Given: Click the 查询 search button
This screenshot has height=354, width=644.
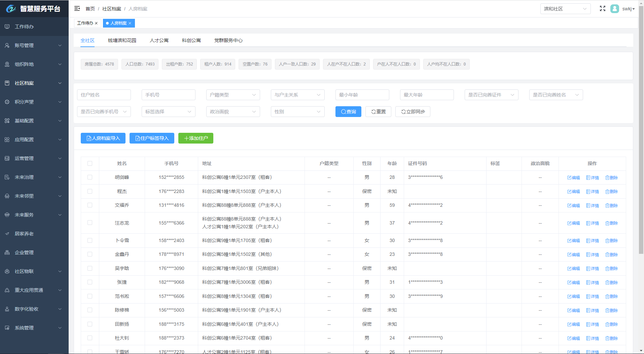Looking at the screenshot, I should (x=348, y=112).
